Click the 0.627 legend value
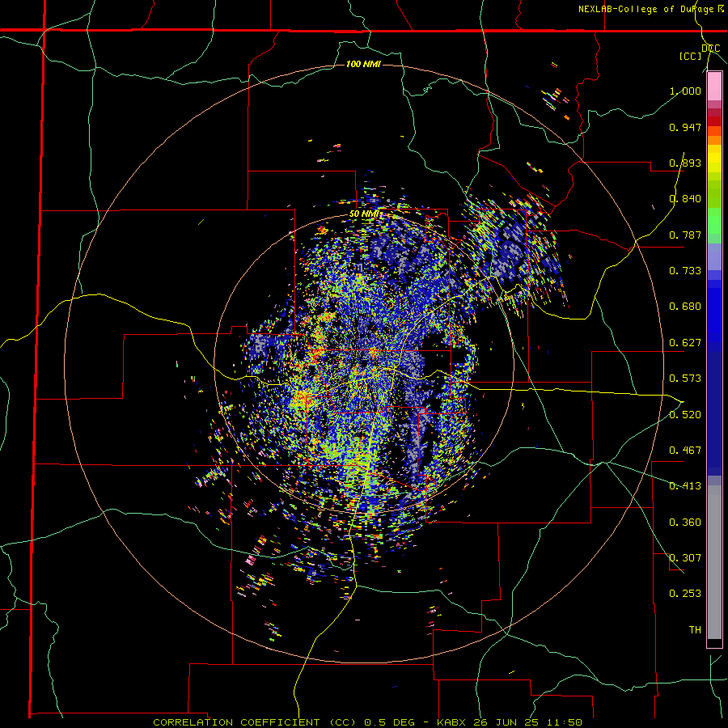The width and height of the screenshot is (728, 728). point(685,343)
